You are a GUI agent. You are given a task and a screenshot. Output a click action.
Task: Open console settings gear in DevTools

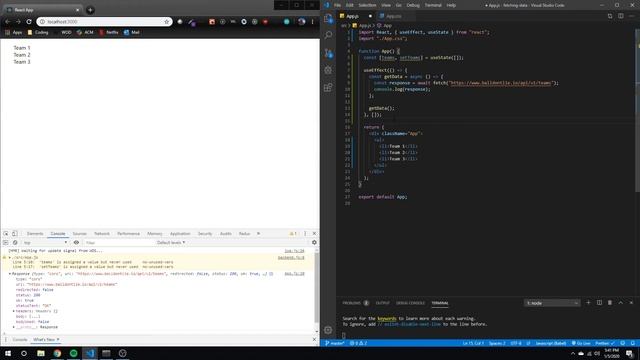click(x=314, y=242)
